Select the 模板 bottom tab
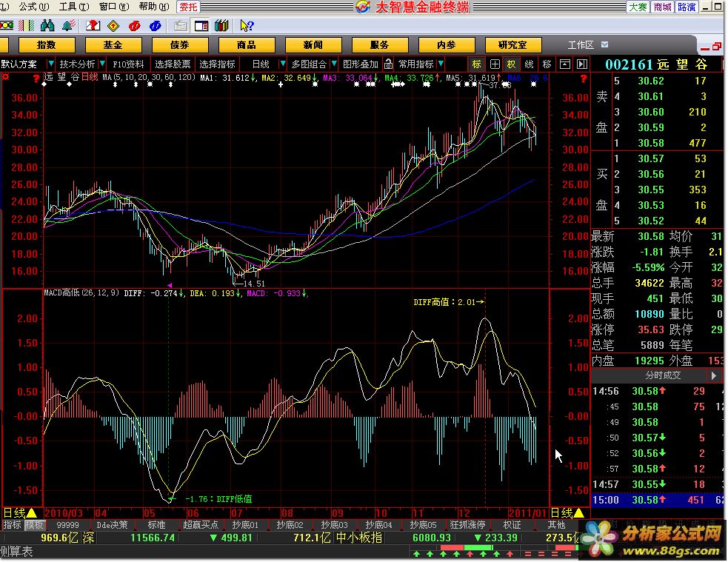728x562 pixels. tap(34, 525)
